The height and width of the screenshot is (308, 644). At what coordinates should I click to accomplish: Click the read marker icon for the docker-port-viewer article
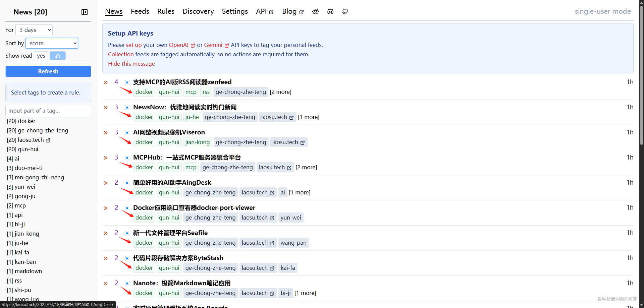[127, 208]
